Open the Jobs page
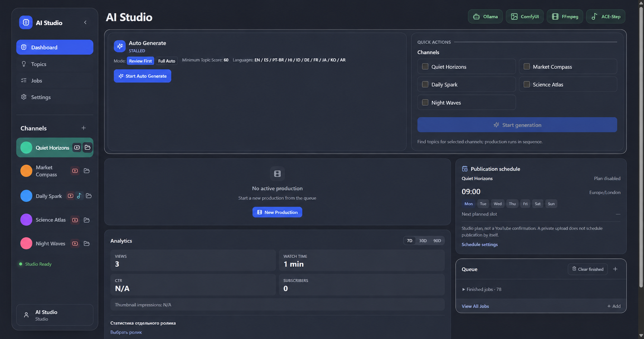 [55, 80]
